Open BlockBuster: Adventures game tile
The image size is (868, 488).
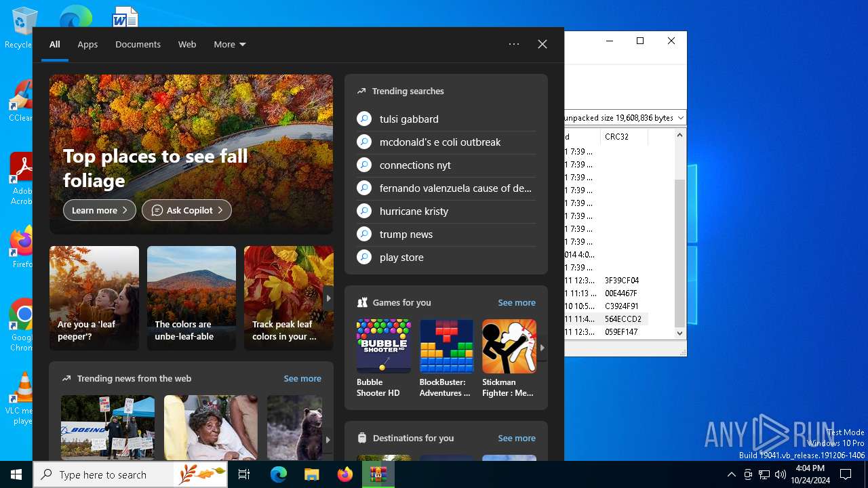coord(446,359)
